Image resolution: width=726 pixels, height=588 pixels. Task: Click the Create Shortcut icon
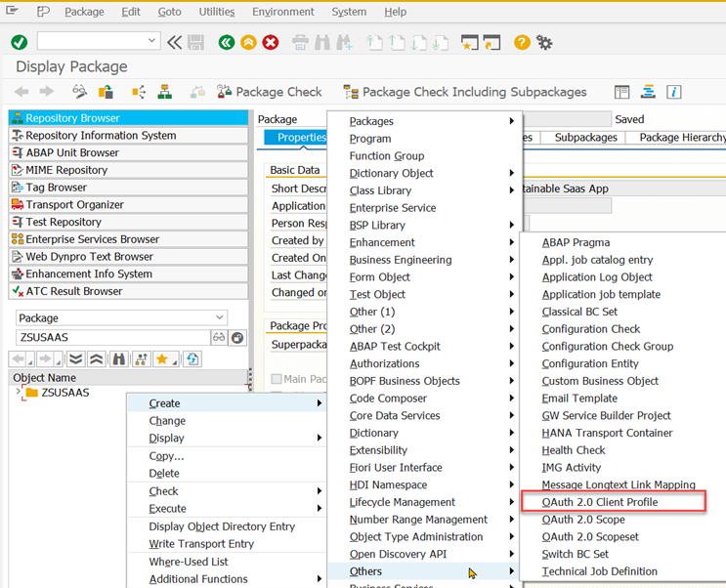[491, 43]
